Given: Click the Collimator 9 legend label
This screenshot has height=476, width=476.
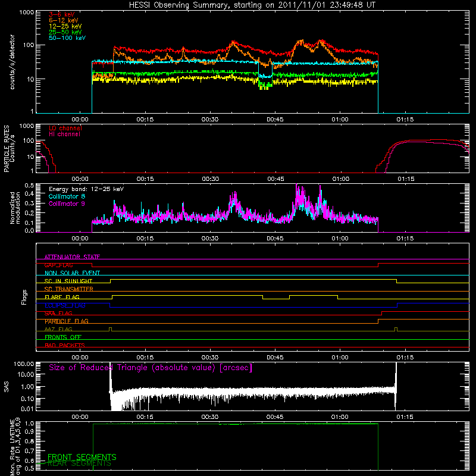Looking at the screenshot, I should [67, 203].
